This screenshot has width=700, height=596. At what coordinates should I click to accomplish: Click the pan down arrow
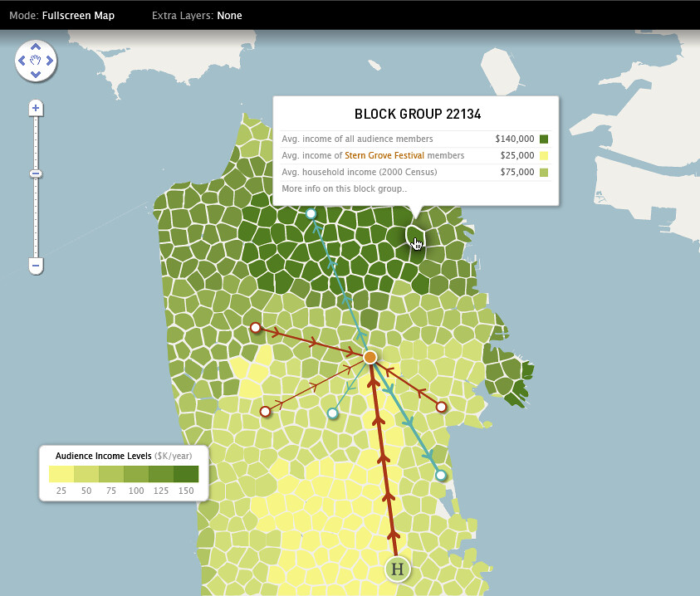[36, 75]
